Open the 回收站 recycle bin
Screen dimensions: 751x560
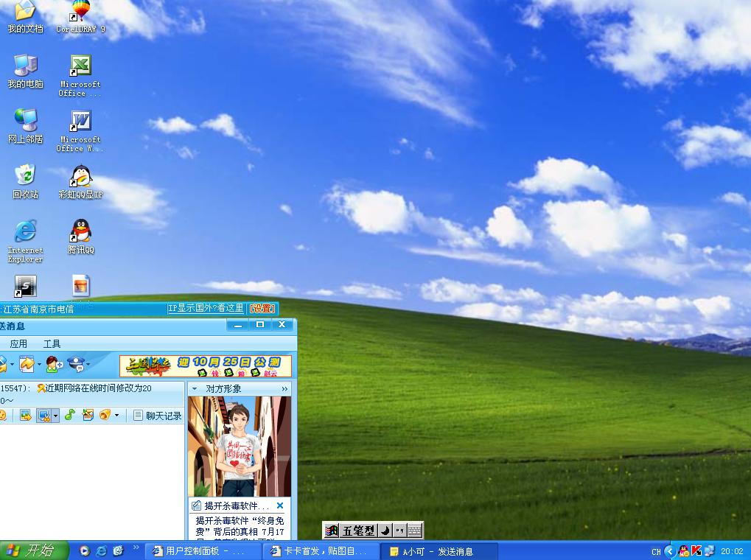(x=25, y=182)
